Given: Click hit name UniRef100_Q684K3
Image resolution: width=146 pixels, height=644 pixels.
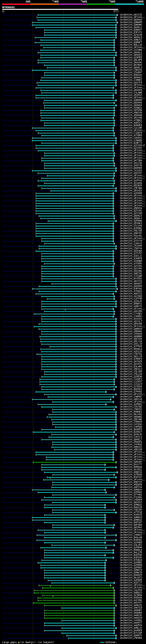Looking at the screenshot, I should [131, 55].
